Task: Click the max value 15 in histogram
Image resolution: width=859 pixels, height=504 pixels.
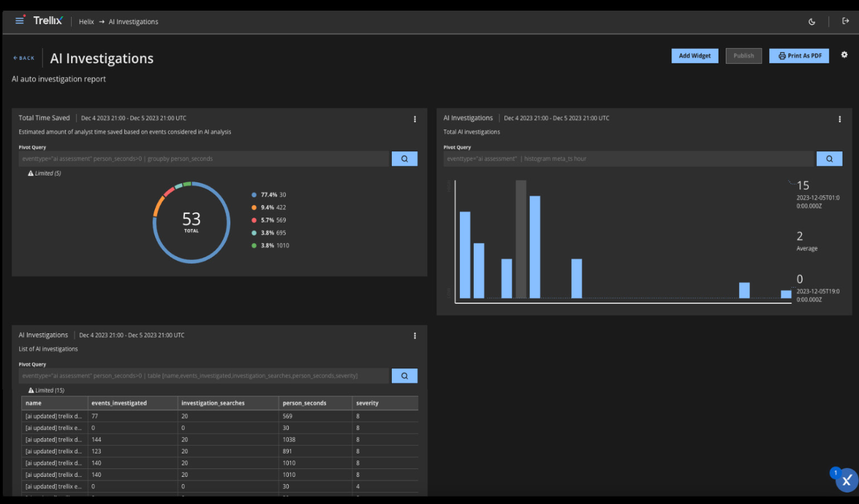Action: coord(803,186)
